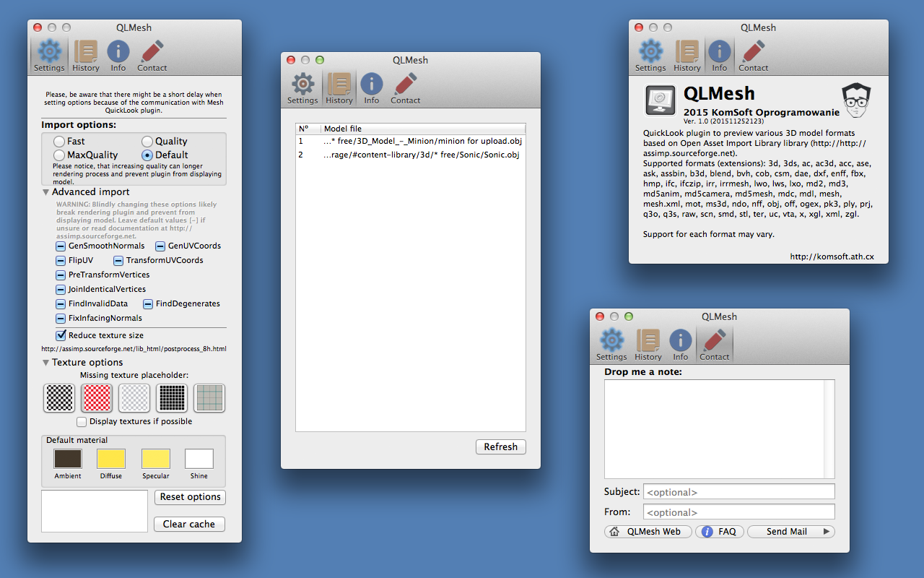
Task: Choose the black grid missing texture placeholder
Action: click(172, 397)
